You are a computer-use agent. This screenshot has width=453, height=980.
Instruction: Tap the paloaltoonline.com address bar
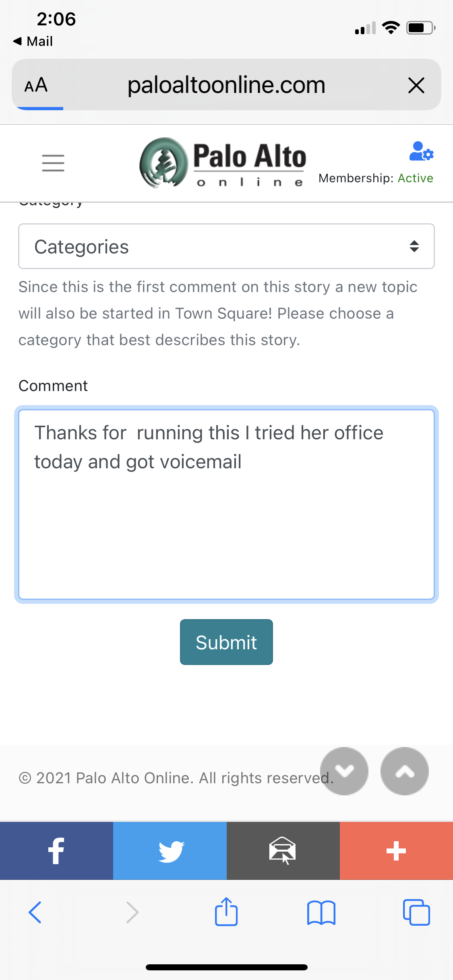(x=226, y=85)
